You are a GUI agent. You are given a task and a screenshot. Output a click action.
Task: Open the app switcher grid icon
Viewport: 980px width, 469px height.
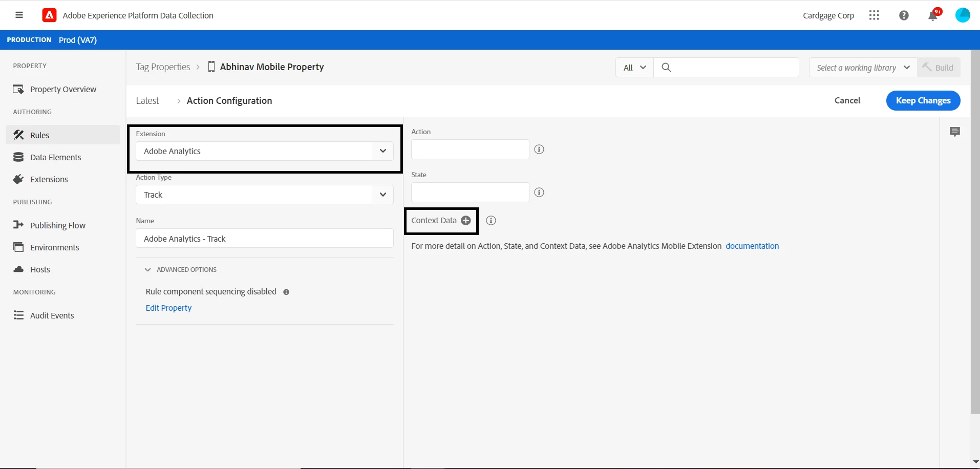[874, 15]
